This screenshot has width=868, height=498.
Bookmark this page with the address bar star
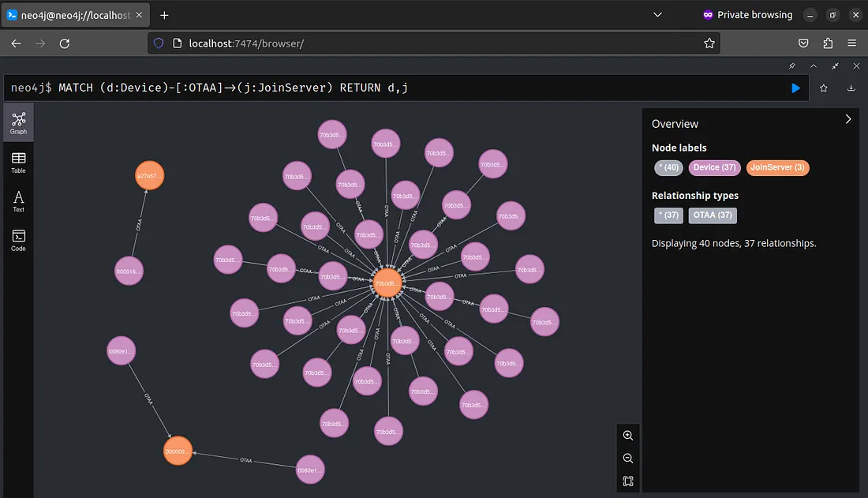point(709,43)
